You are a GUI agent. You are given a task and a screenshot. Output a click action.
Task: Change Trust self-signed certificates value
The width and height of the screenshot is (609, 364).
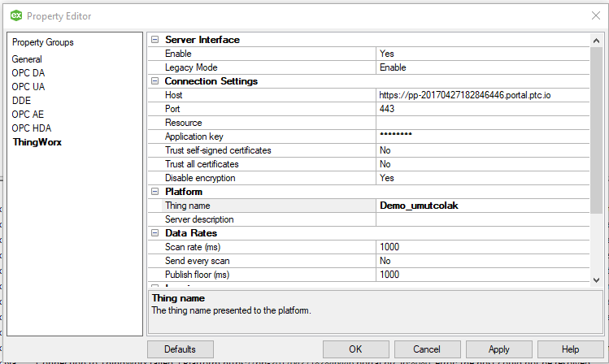point(483,150)
